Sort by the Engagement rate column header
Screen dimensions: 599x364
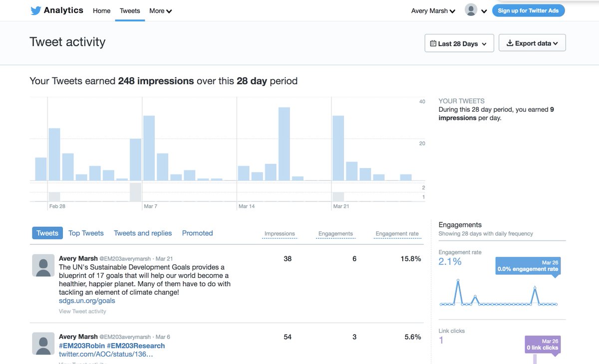pyautogui.click(x=397, y=233)
